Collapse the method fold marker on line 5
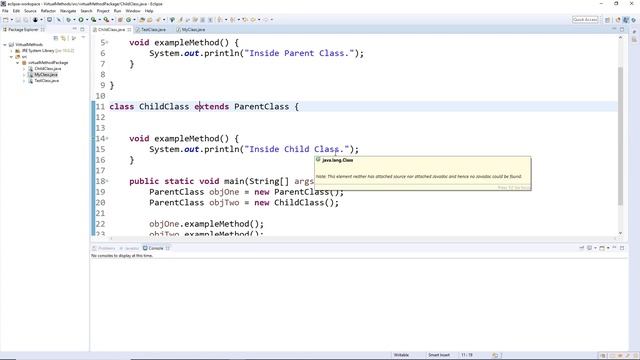640x360 pixels. click(107, 42)
